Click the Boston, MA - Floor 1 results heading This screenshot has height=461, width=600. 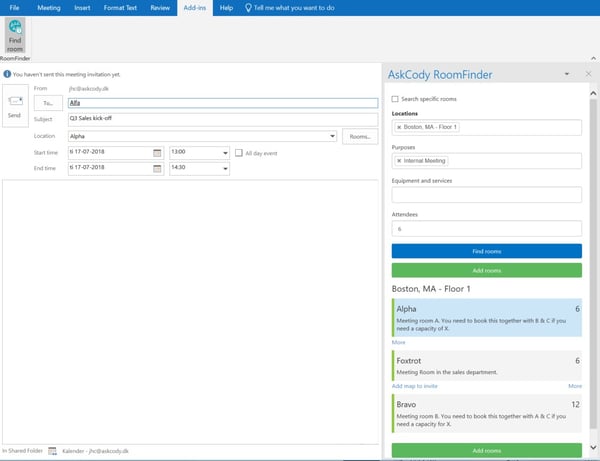click(x=431, y=289)
